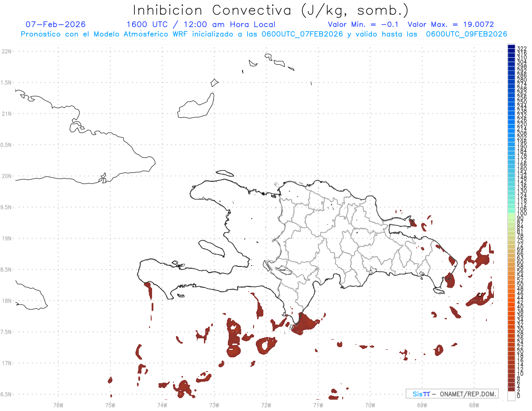This screenshot has height=411, width=532.
Task: Pick the darkest blue swatch at the legend top
Action: (x=511, y=47)
